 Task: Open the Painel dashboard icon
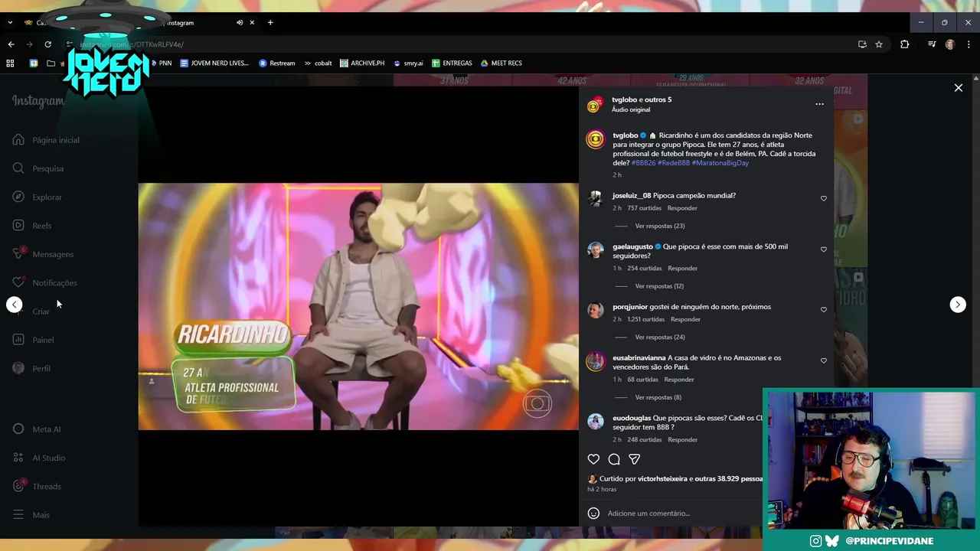pyautogui.click(x=18, y=339)
